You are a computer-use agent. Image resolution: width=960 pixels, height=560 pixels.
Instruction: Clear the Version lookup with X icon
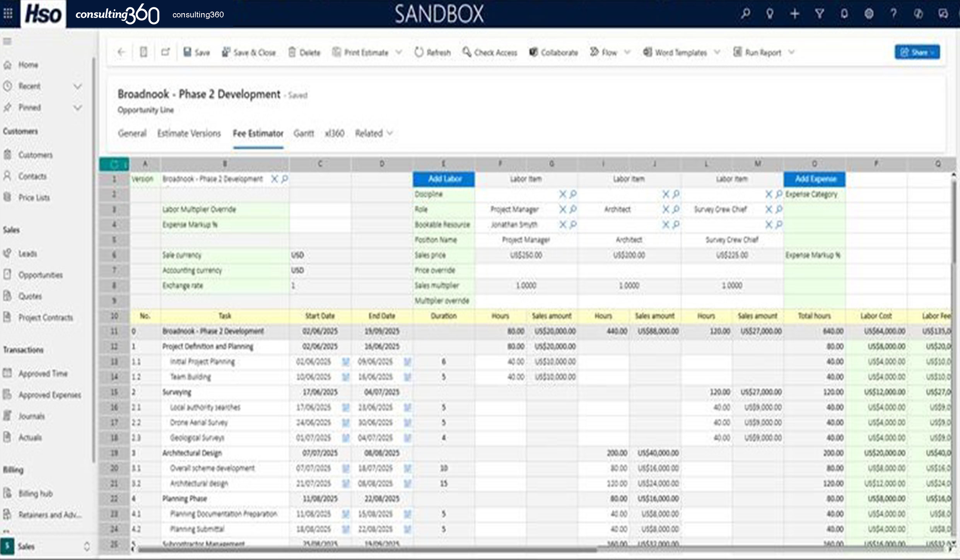pyautogui.click(x=274, y=179)
